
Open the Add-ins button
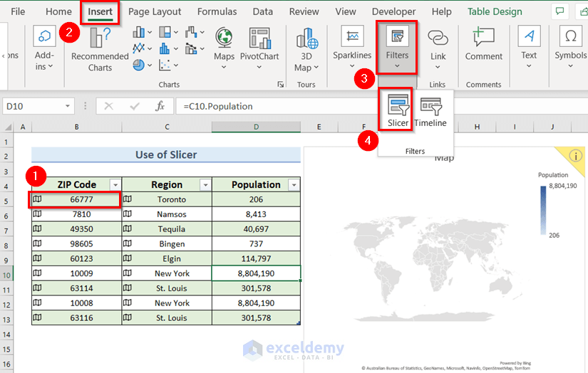(x=44, y=48)
